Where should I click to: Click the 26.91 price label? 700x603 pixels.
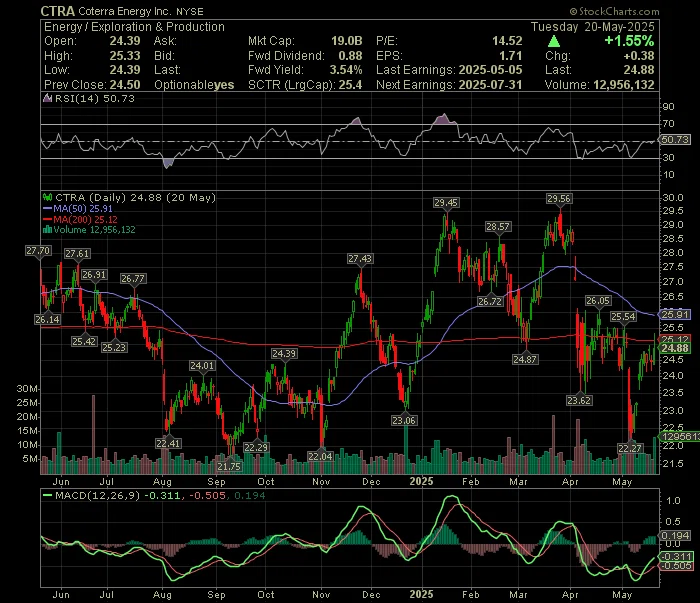(94, 274)
